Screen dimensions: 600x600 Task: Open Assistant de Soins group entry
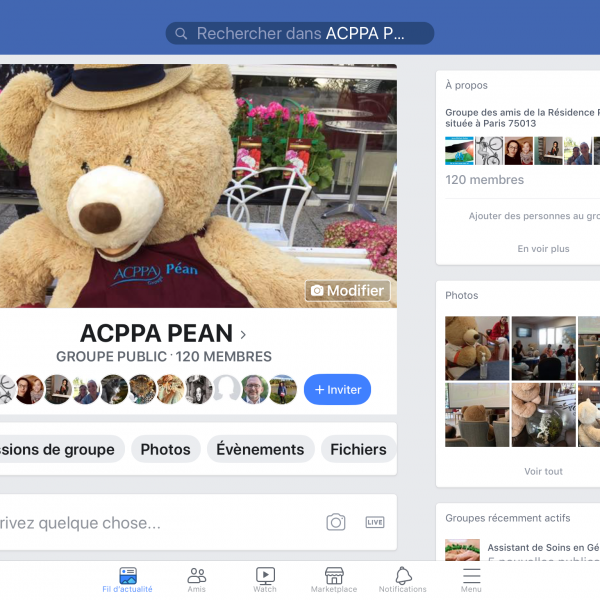[522, 550]
